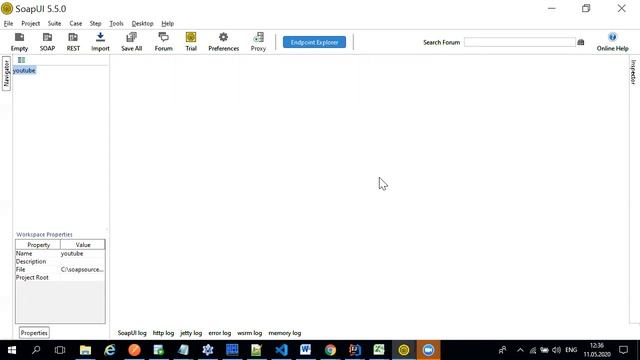The width and height of the screenshot is (640, 360).
Task: Open Task View on the taskbar
Action: pos(60,350)
